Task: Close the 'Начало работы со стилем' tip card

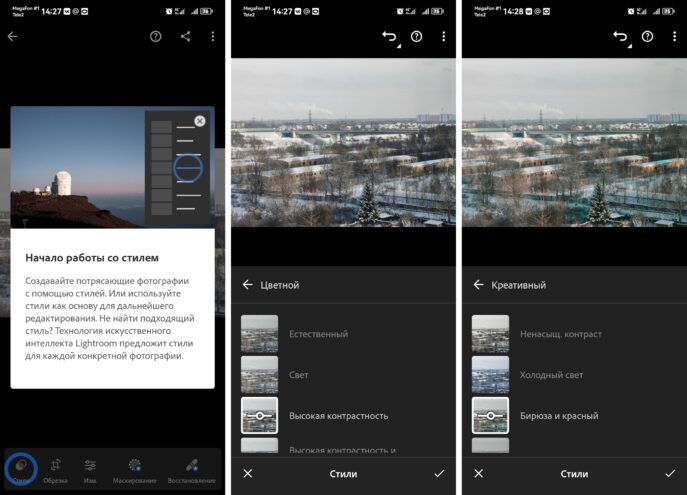Action: click(199, 121)
